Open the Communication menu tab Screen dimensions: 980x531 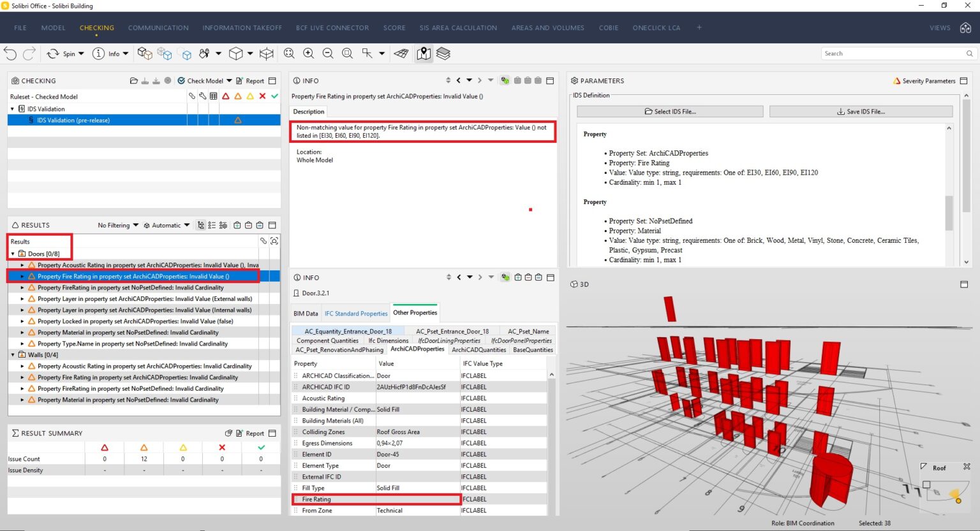pos(158,28)
